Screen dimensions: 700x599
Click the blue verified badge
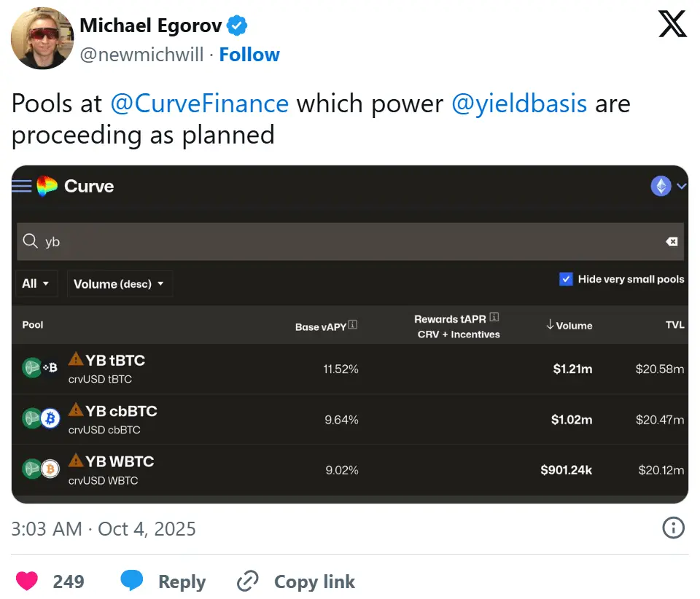click(237, 27)
